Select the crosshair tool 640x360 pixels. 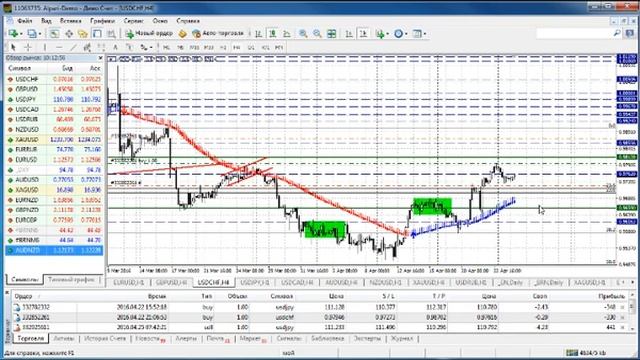point(28,47)
